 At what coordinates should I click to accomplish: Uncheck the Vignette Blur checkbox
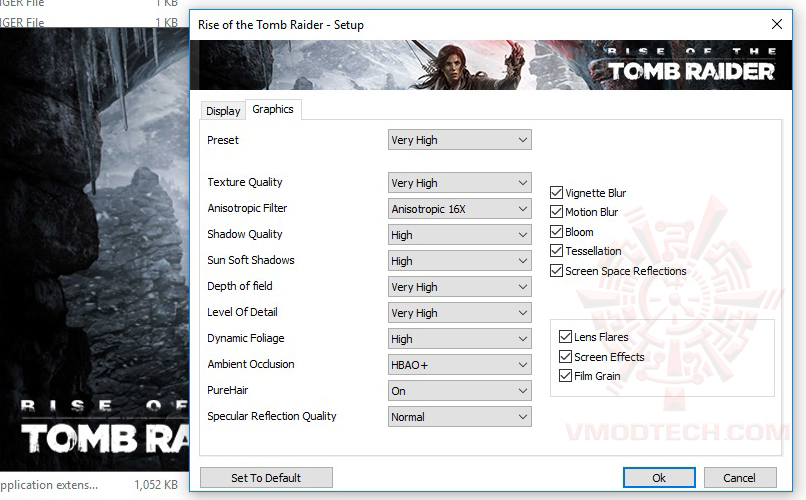pyautogui.click(x=556, y=193)
